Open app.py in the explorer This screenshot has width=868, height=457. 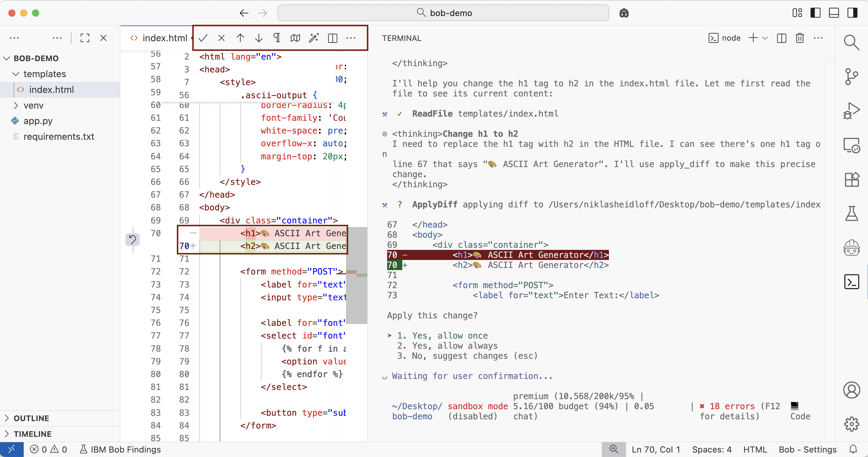point(38,121)
